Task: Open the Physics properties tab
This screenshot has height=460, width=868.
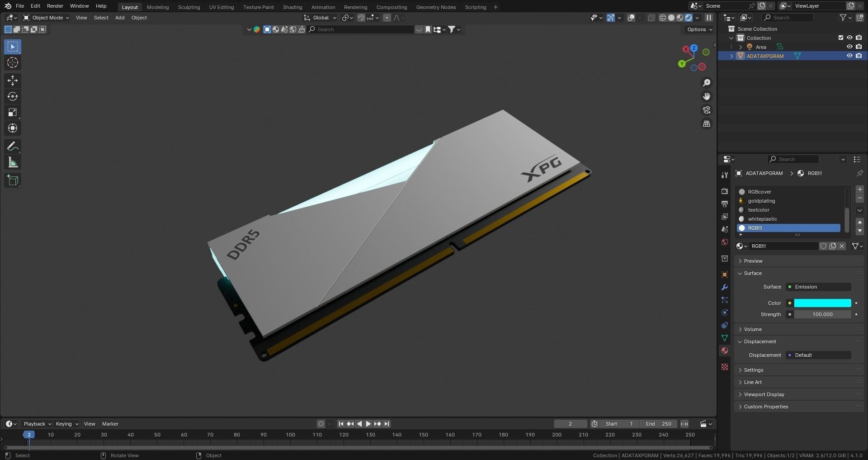Action: pyautogui.click(x=725, y=313)
